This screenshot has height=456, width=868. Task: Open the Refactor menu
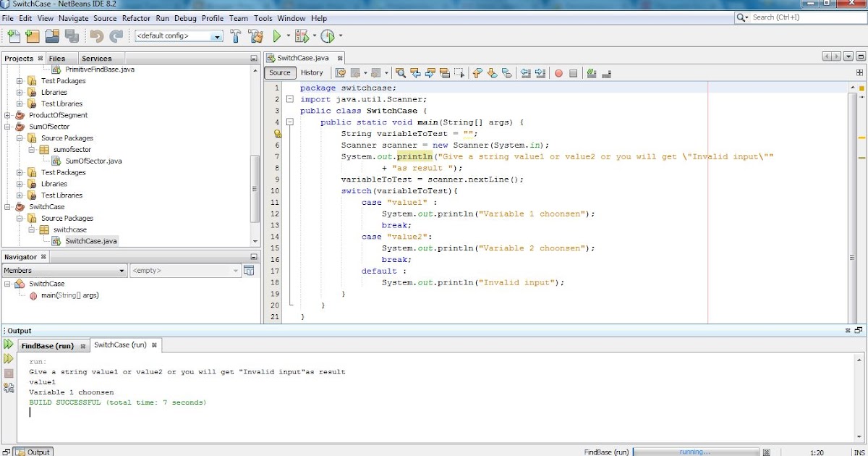click(136, 18)
